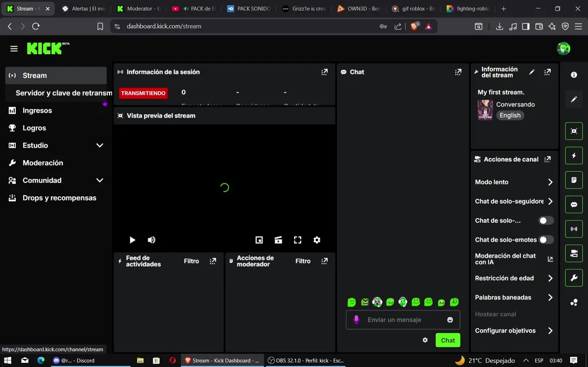Reload the page in browser toolbar
Image resolution: width=588 pixels, height=367 pixels.
[x=36, y=27]
